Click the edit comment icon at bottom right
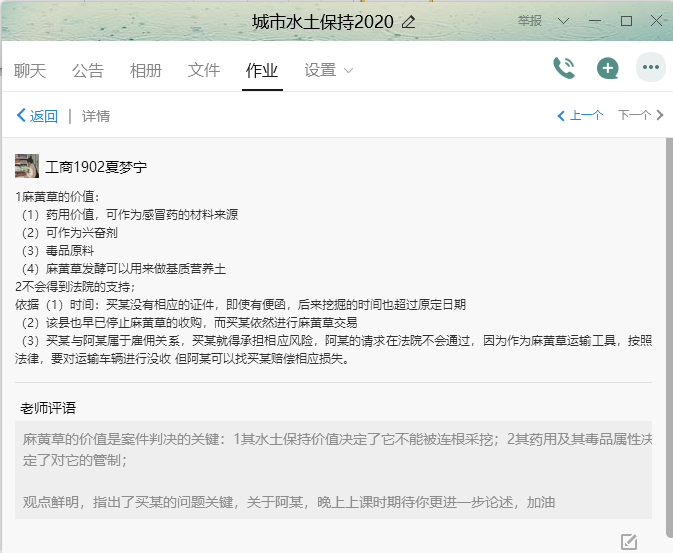 tap(628, 541)
